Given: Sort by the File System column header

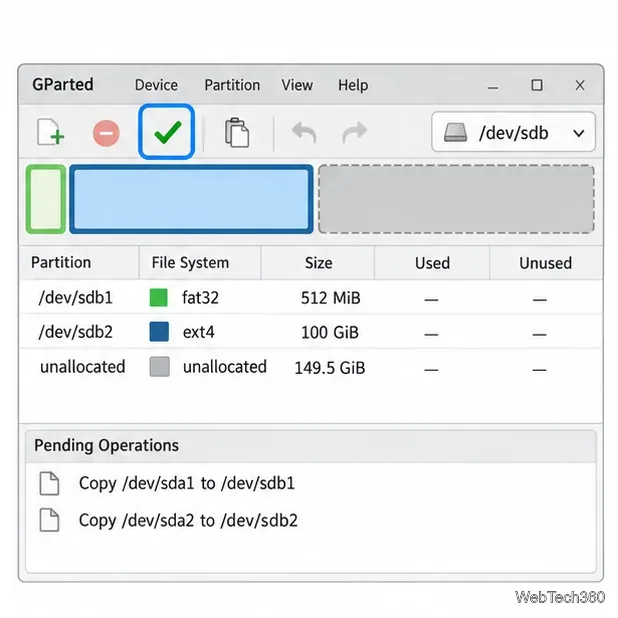Looking at the screenshot, I should tap(200, 262).
